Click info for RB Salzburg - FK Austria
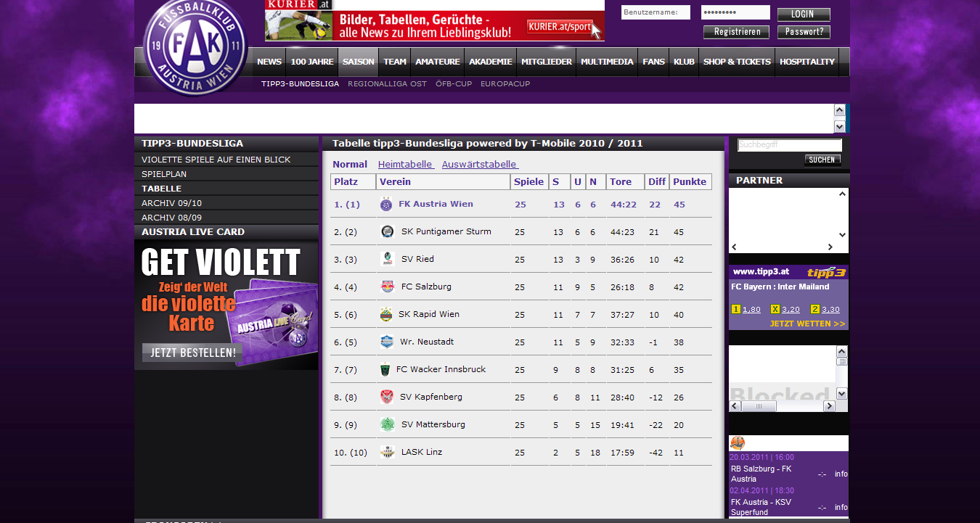Screen dimensions: 980x523 (841, 474)
